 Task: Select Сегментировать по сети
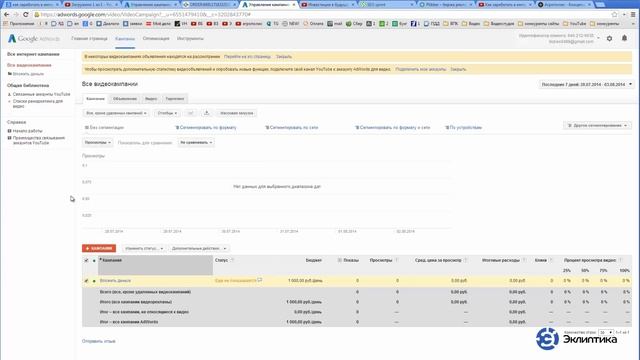click(291, 128)
